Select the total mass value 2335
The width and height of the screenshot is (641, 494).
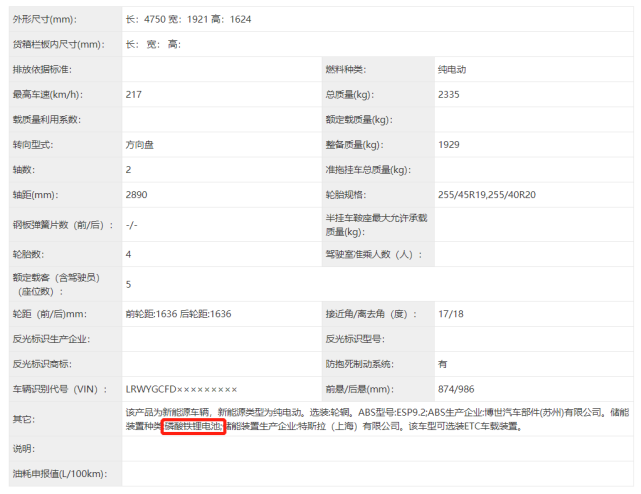[448, 94]
